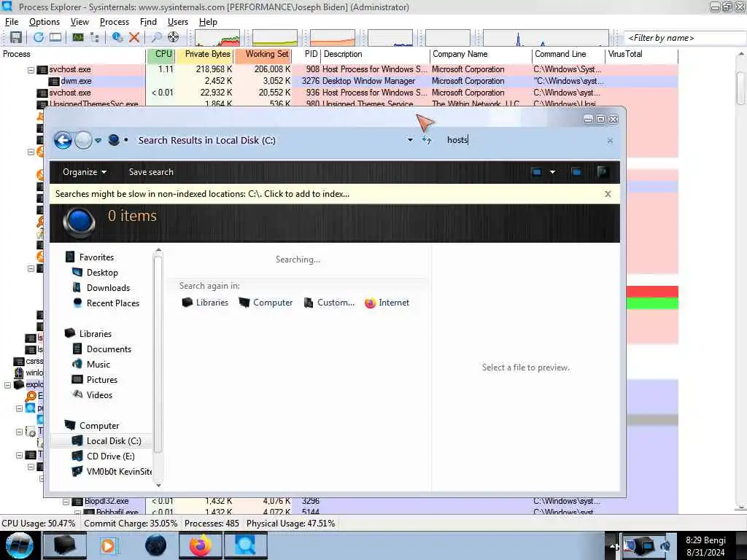Screen dimensions: 747x560
Task: Open Firefox from the taskbar
Action: tap(200, 545)
